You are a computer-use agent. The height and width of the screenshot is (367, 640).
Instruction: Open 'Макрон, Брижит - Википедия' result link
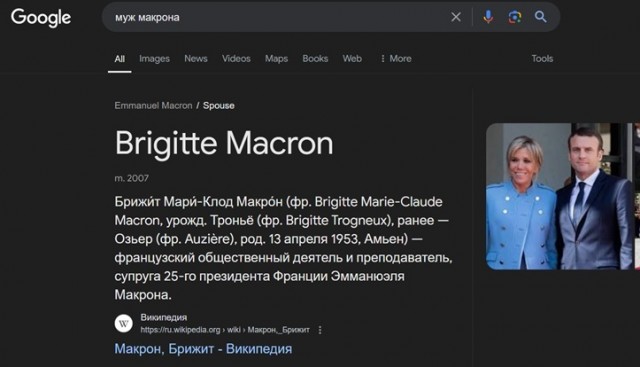coord(203,349)
